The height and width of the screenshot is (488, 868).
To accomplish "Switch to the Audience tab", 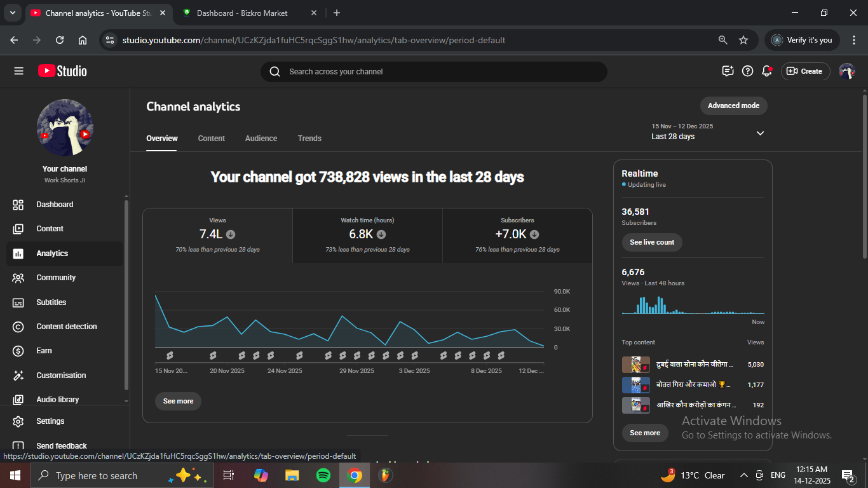I will tap(261, 139).
